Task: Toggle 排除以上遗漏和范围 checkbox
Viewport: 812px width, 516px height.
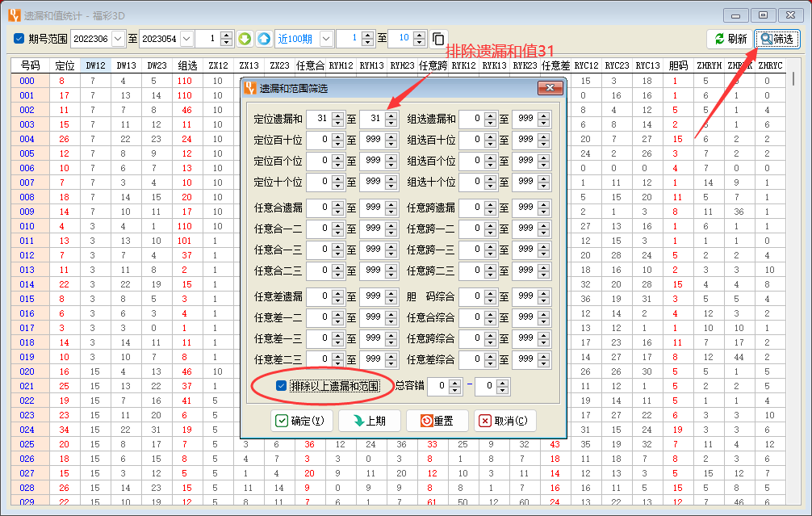Action: pos(281,385)
